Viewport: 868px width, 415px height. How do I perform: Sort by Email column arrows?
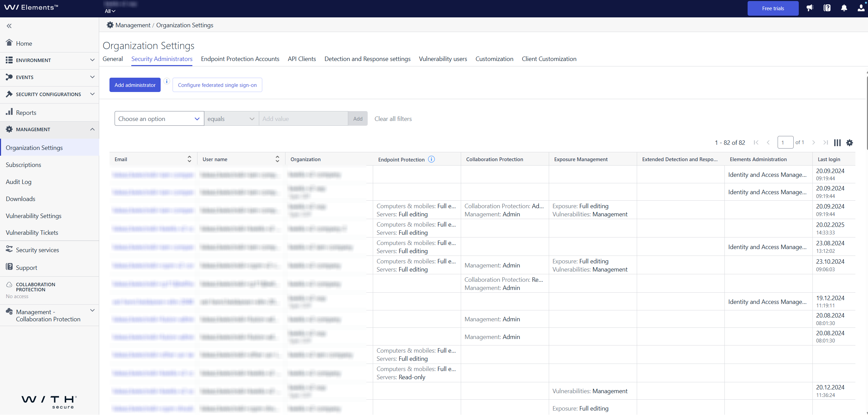[x=189, y=159]
